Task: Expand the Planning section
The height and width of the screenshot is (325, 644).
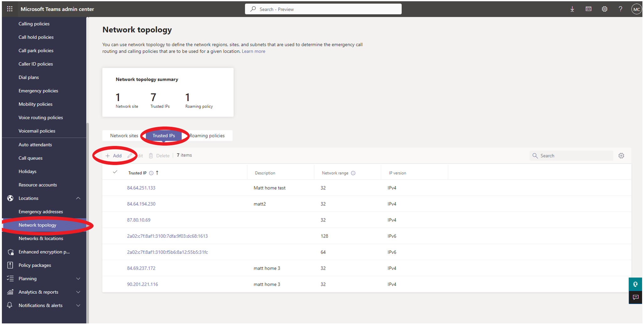Action: [78, 279]
